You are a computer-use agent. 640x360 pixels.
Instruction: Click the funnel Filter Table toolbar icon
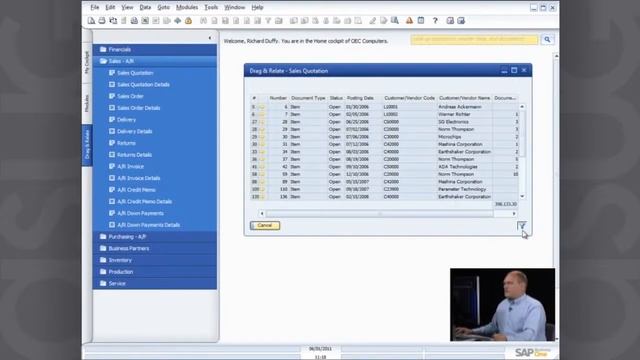(268, 21)
